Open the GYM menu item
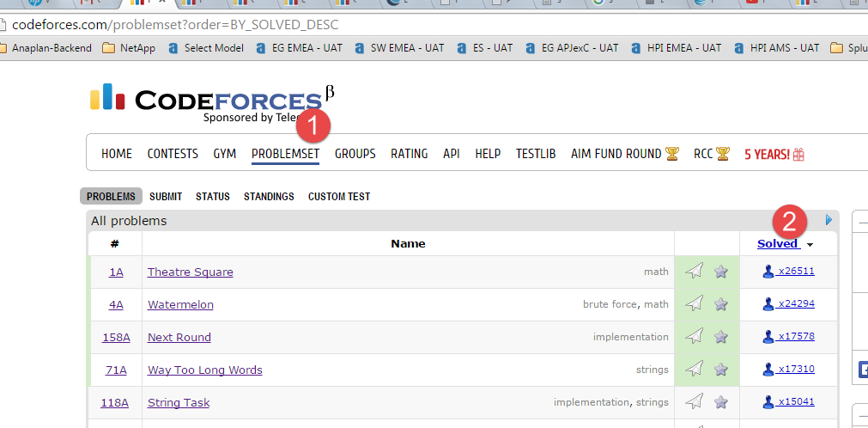 225,154
